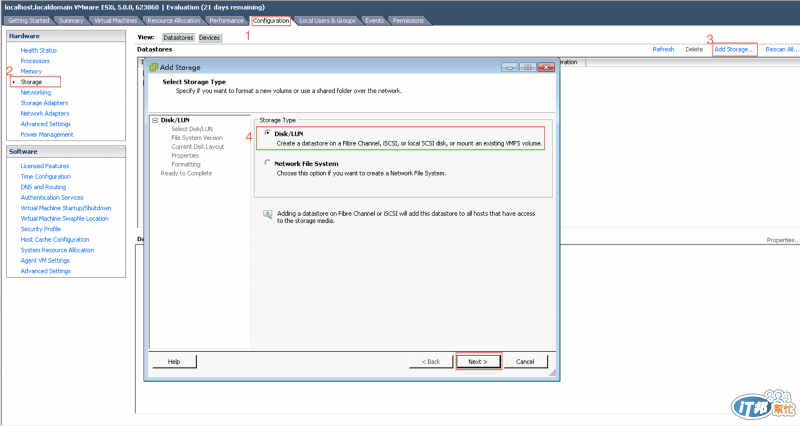Click the Next button in Add Storage
The image size is (800, 426).
pyautogui.click(x=478, y=361)
